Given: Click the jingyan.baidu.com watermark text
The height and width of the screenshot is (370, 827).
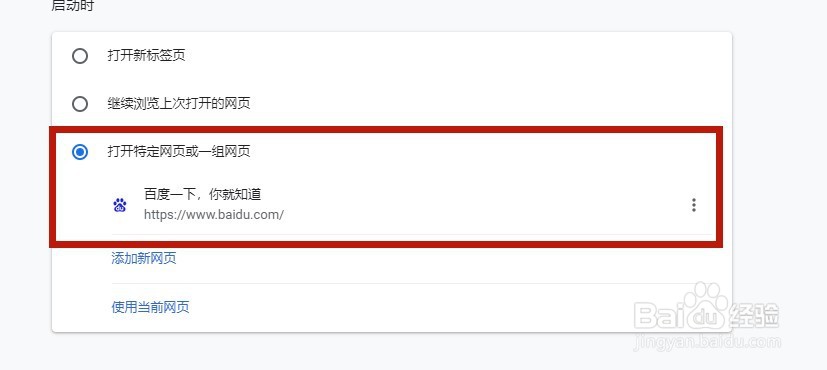Looking at the screenshot, I should (707, 342).
